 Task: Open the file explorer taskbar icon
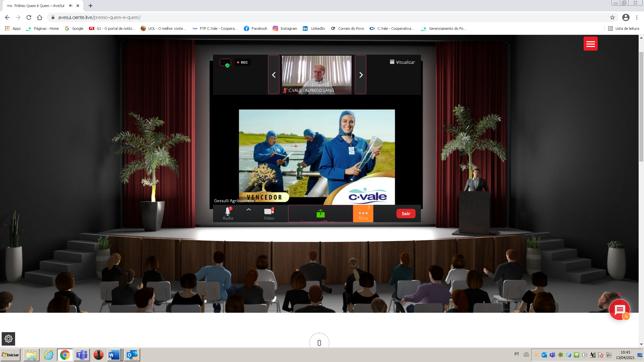pyautogui.click(x=32, y=355)
